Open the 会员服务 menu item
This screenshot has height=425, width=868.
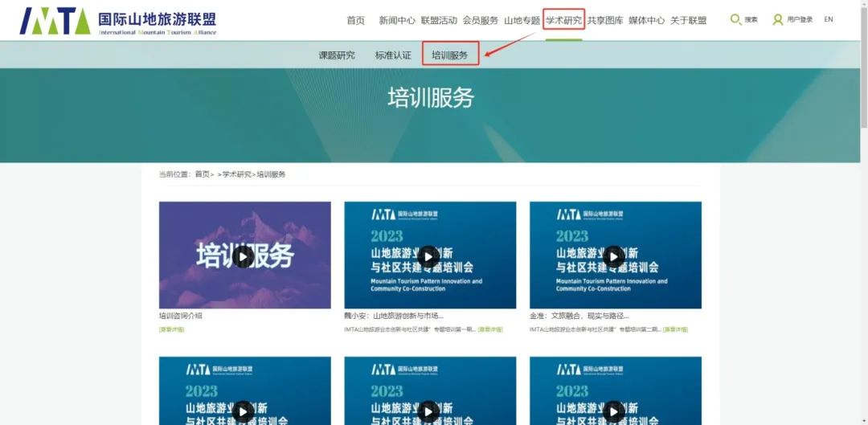pyautogui.click(x=481, y=21)
